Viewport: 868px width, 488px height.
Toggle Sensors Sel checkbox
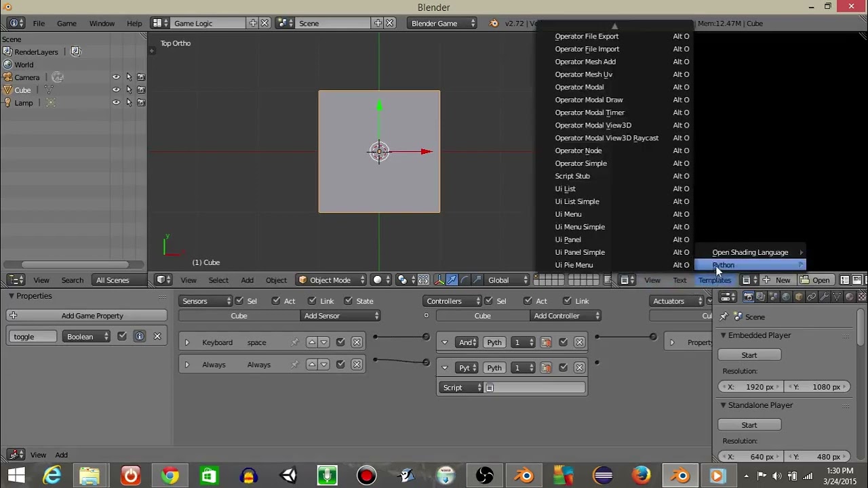(239, 301)
